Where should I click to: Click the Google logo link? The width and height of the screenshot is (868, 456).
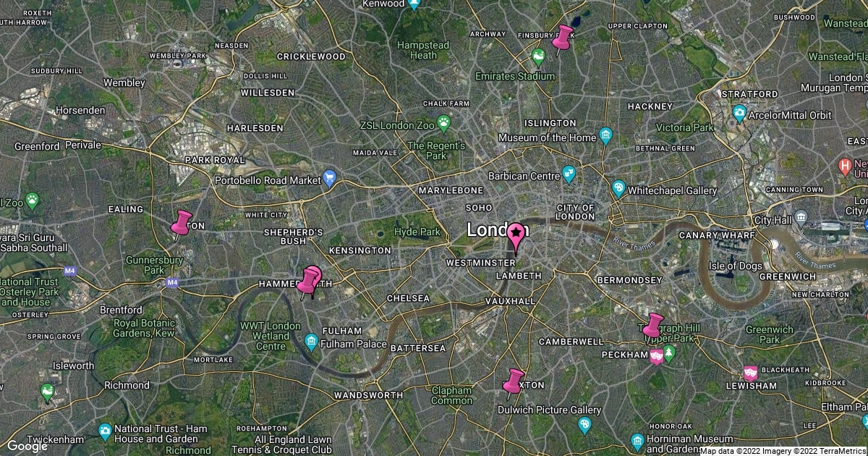27,446
